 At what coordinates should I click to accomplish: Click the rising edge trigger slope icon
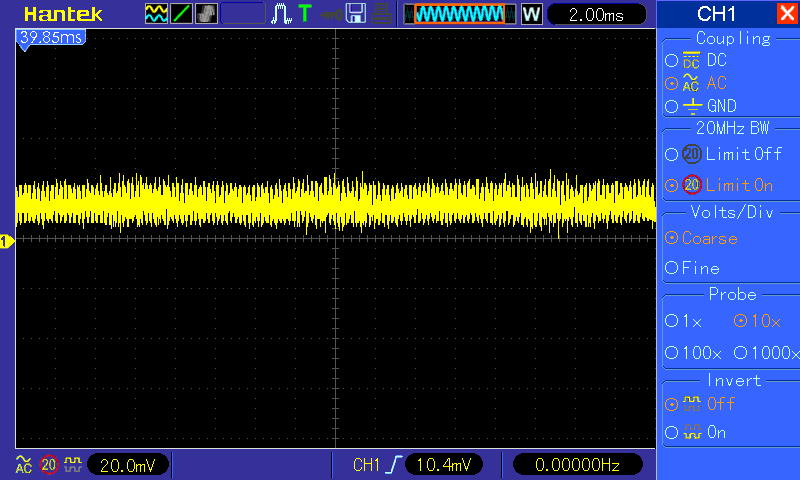tap(394, 465)
